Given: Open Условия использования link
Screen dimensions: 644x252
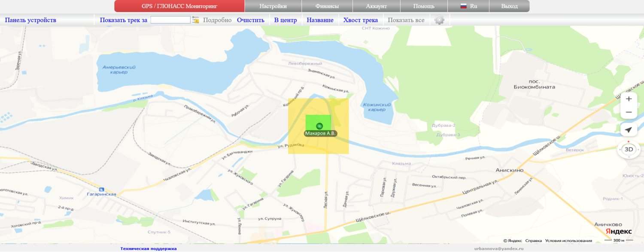Looking at the screenshot, I should click(568, 240).
